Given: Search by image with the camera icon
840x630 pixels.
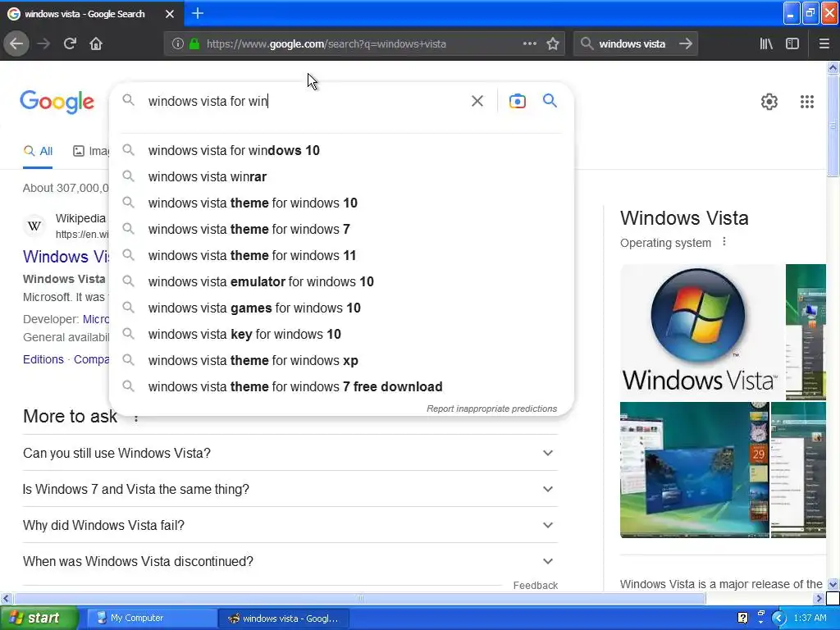Looking at the screenshot, I should (517, 101).
